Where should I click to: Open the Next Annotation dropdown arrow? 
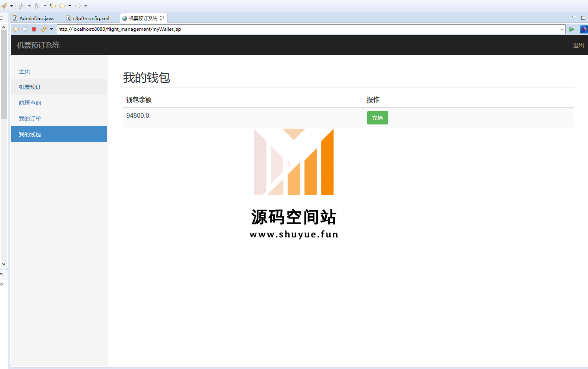pyautogui.click(x=29, y=6)
